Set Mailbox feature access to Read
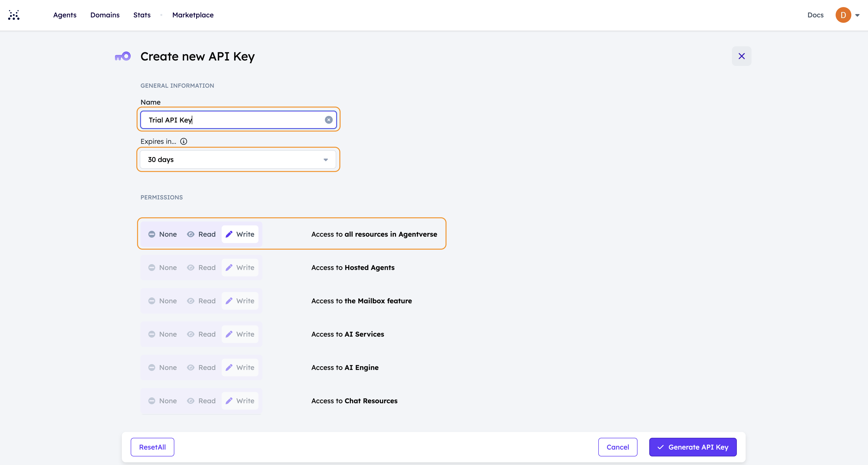 pyautogui.click(x=202, y=301)
